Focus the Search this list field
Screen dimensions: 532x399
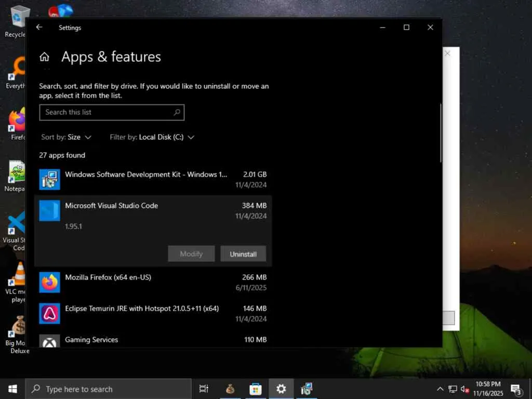click(x=112, y=112)
